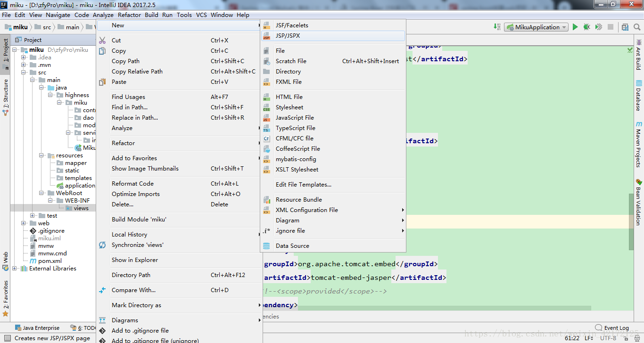Viewport: 644px width, 343px height.
Task: Open Project Structure icon in toolbar
Action: pos(625,27)
